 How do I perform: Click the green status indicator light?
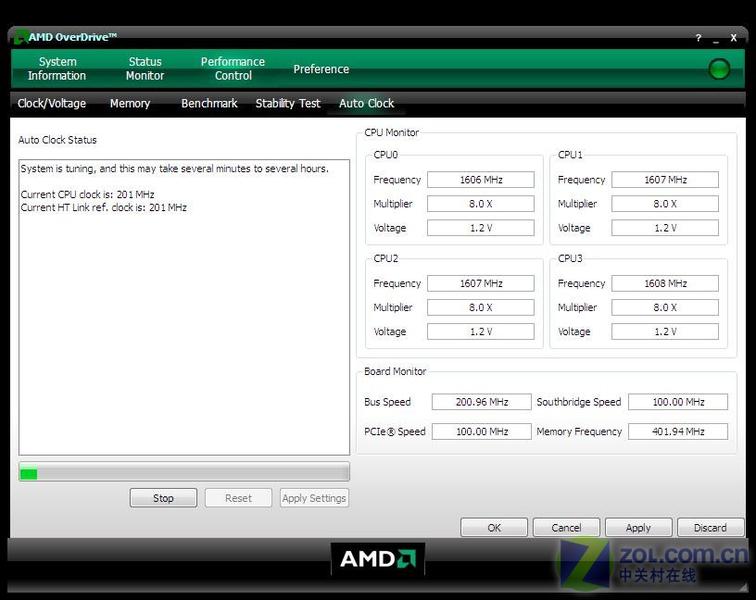719,68
